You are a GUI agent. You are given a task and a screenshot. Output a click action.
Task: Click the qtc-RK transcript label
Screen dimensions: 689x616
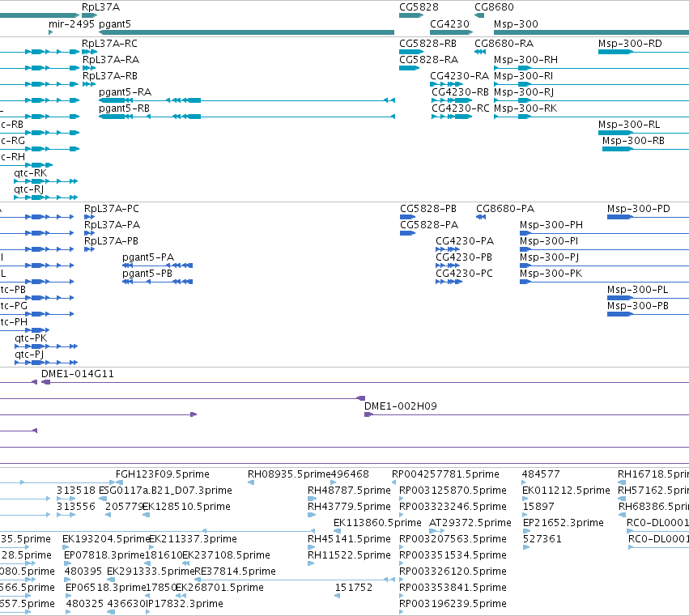pos(30,173)
